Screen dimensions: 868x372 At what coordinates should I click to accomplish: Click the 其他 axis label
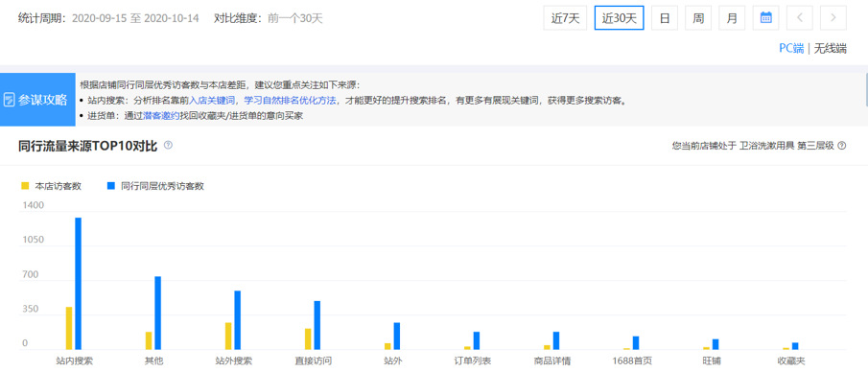(153, 360)
